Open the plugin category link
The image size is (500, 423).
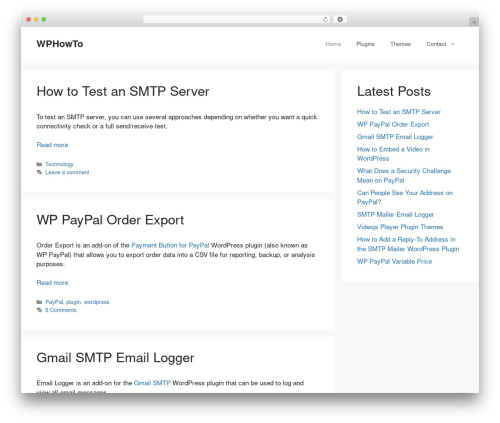click(73, 302)
